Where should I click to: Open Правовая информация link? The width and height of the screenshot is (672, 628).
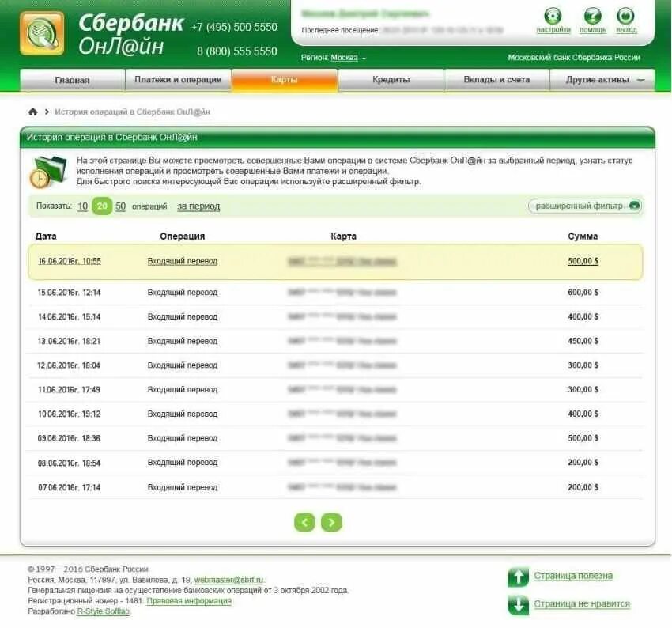point(189,601)
